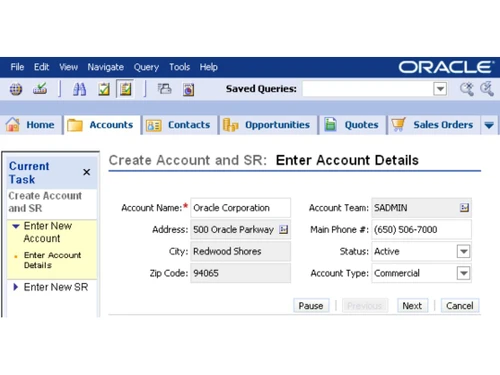The image size is (500, 375).
Task: Select Enter Account Details task step
Action: click(x=52, y=260)
